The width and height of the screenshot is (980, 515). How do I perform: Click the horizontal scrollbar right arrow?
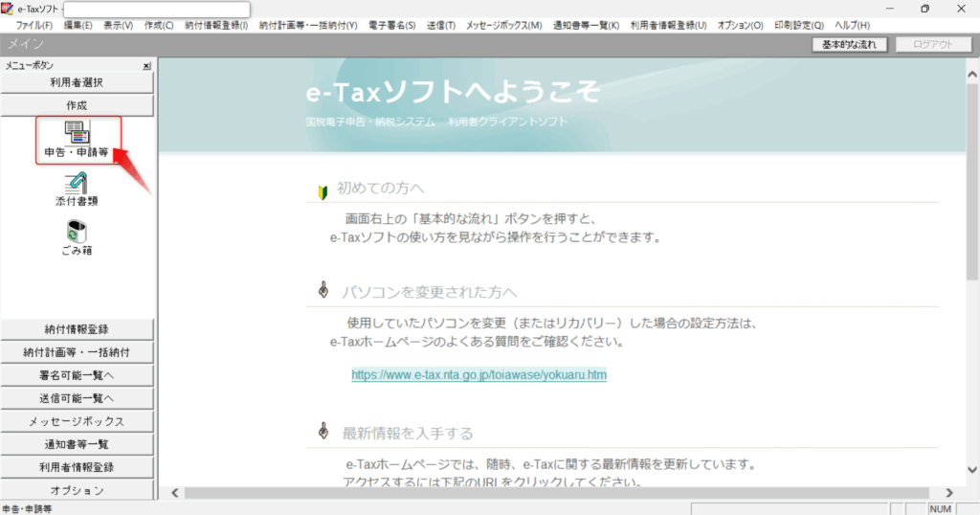pyautogui.click(x=948, y=493)
